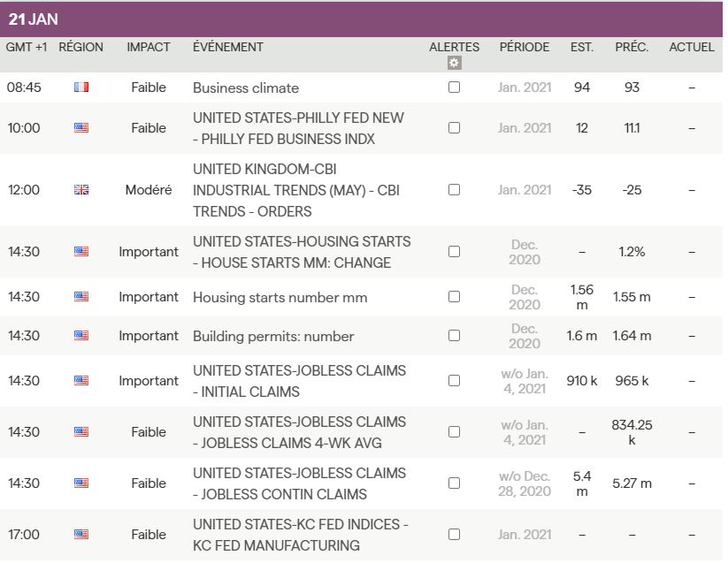Image resolution: width=728 pixels, height=563 pixels.
Task: Click the US flag beside Initial Claims event
Action: [81, 381]
